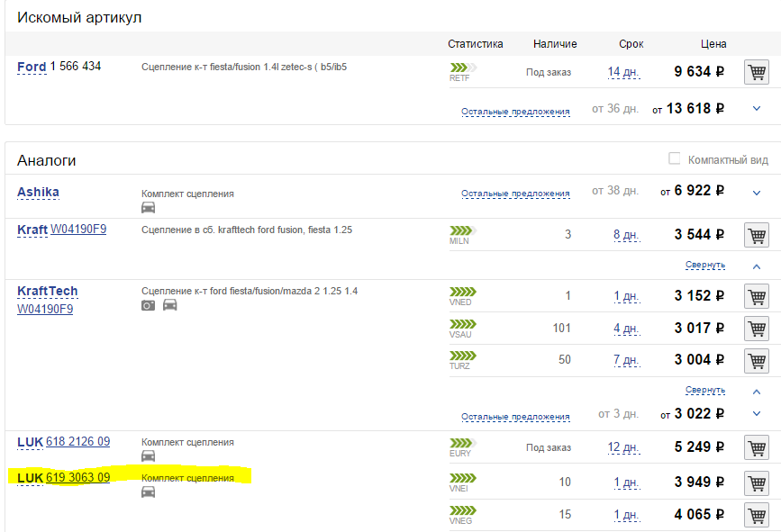The image size is (781, 532).
Task: Click the 14 дн. delivery term for Ford
Action: [x=623, y=72]
